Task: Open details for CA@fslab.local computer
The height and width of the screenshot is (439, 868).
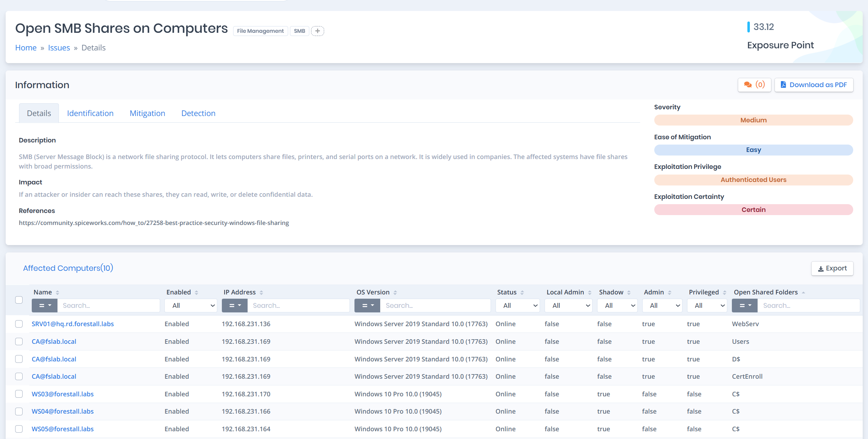Action: (54, 341)
